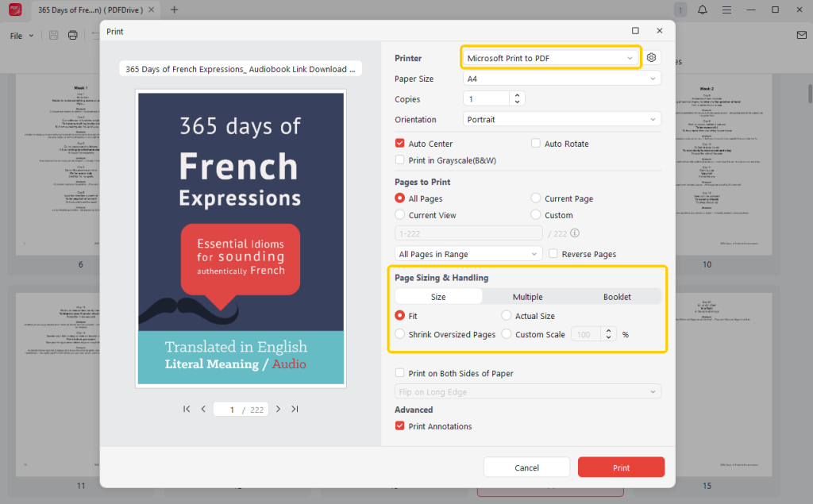Expand the All Pages in Range dropdown
813x504 pixels.
pyautogui.click(x=468, y=253)
